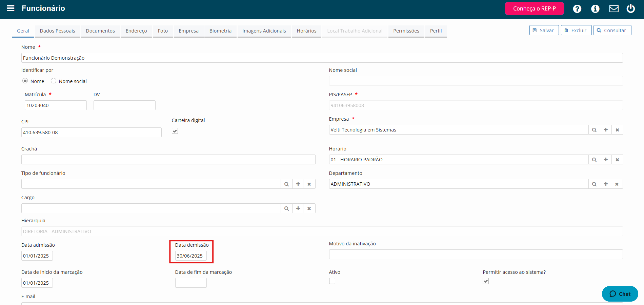Click the Nome social input field
This screenshot has height=305, width=644.
point(476,81)
